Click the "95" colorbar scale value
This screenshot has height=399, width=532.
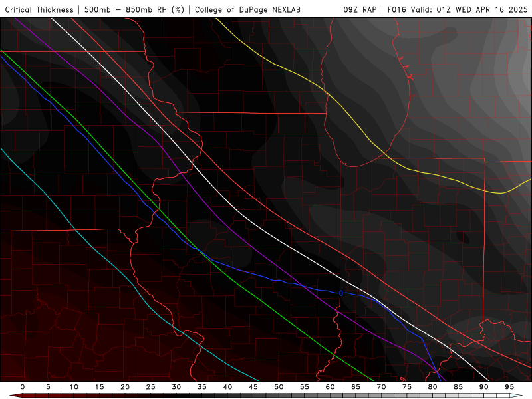(509, 387)
